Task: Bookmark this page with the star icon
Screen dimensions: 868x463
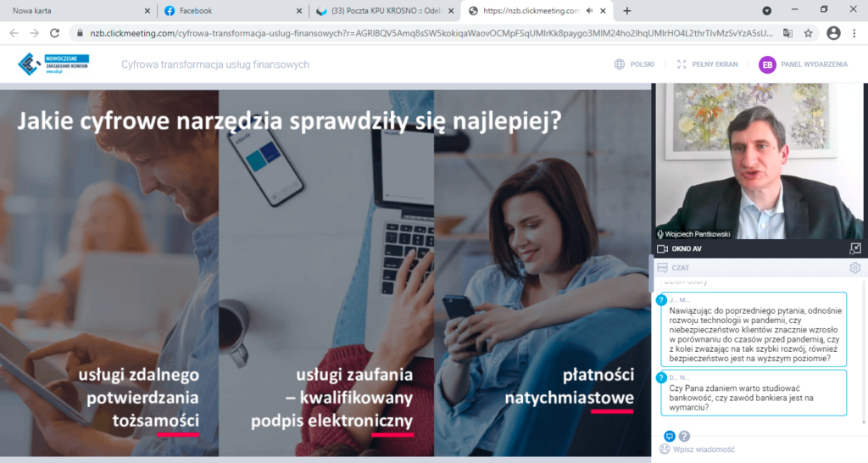Action: (808, 33)
